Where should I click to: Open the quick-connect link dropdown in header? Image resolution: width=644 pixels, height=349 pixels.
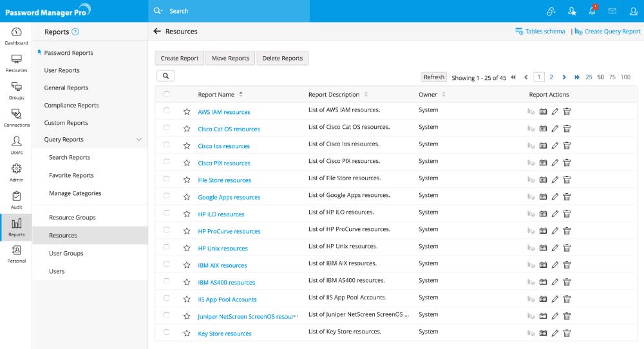551,11
